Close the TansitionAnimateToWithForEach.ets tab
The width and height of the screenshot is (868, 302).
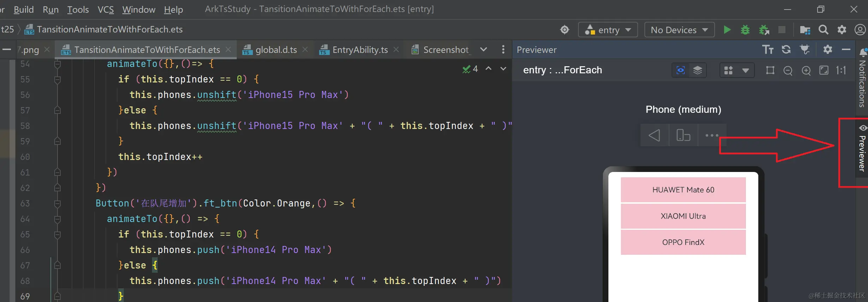tap(228, 50)
